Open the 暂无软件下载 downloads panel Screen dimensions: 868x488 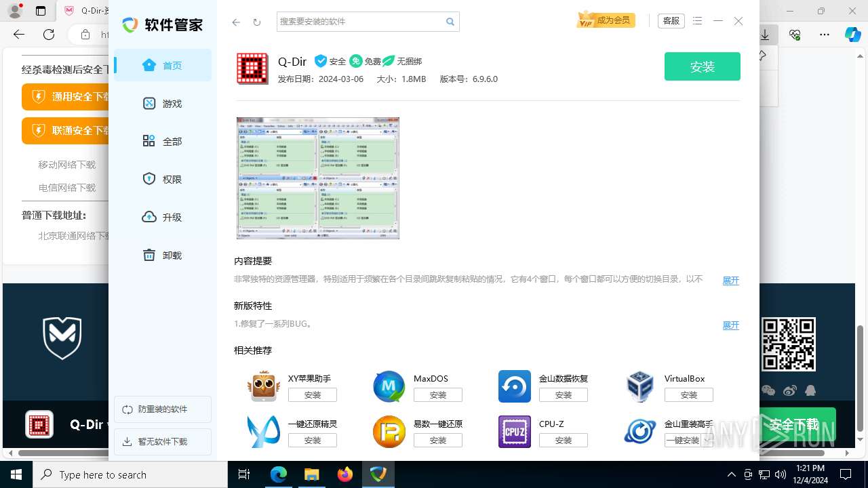pos(163,442)
